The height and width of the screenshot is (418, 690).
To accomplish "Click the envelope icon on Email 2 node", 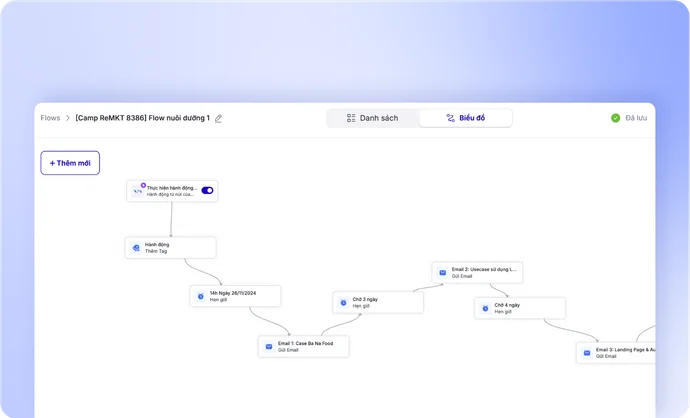I will click(x=443, y=273).
